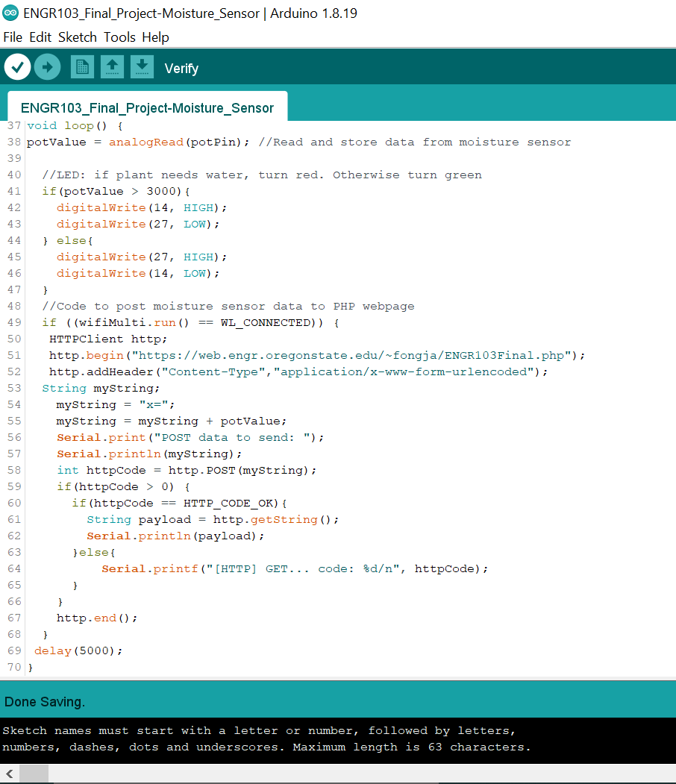Image resolution: width=676 pixels, height=784 pixels.
Task: Click the sketch names error text in the console
Action: tap(266, 738)
